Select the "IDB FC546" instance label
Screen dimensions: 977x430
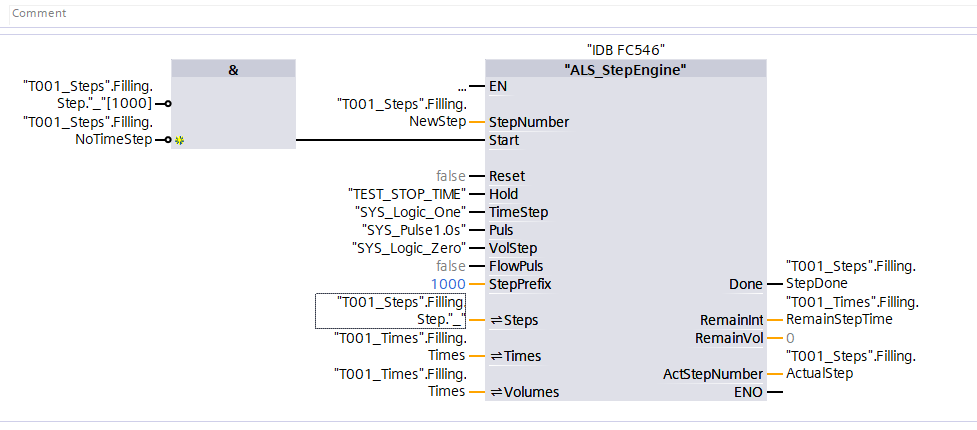(625, 49)
